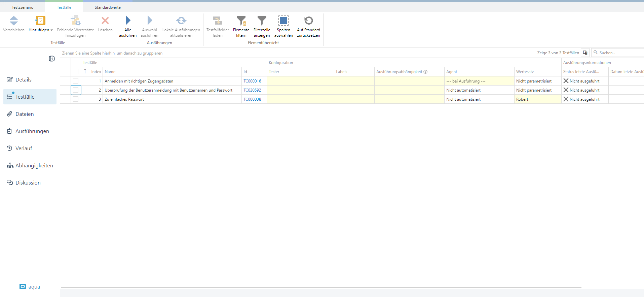Go to Ausführungen in the sidebar
This screenshot has height=297, width=644.
pyautogui.click(x=32, y=131)
